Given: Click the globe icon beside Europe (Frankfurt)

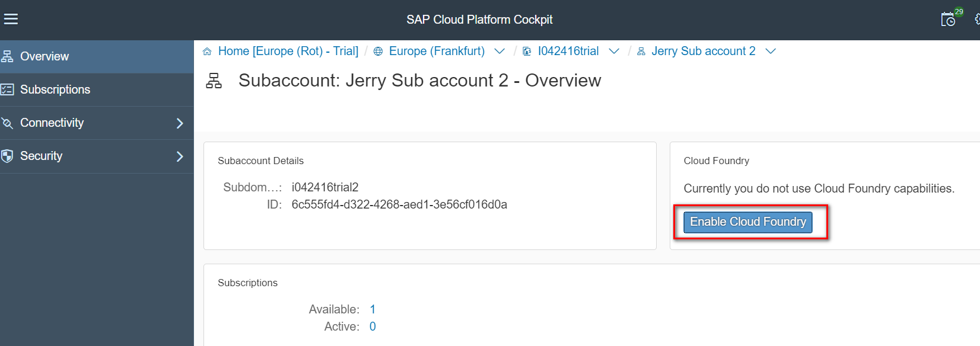Looking at the screenshot, I should pyautogui.click(x=378, y=52).
